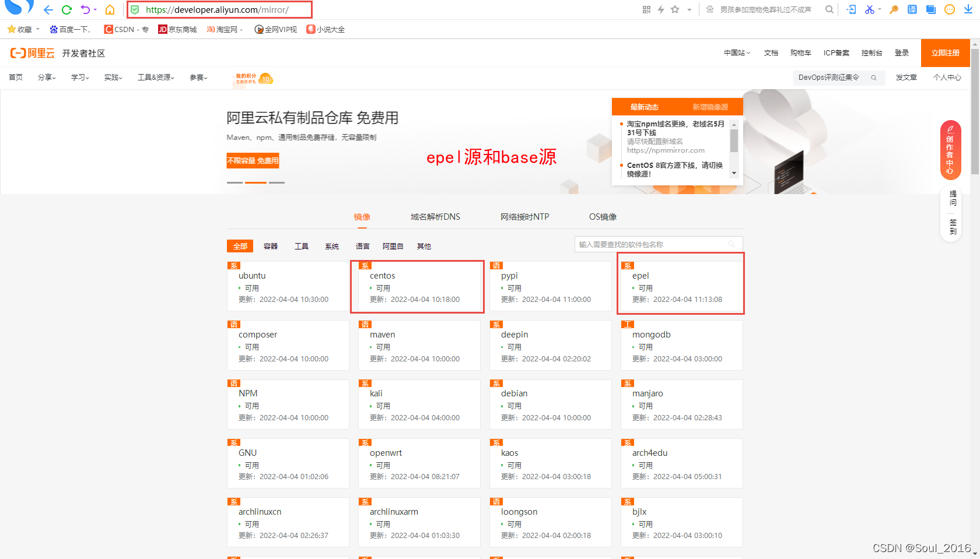The width and height of the screenshot is (980, 559).
Task: Click the browser address bar URL
Action: [x=217, y=10]
